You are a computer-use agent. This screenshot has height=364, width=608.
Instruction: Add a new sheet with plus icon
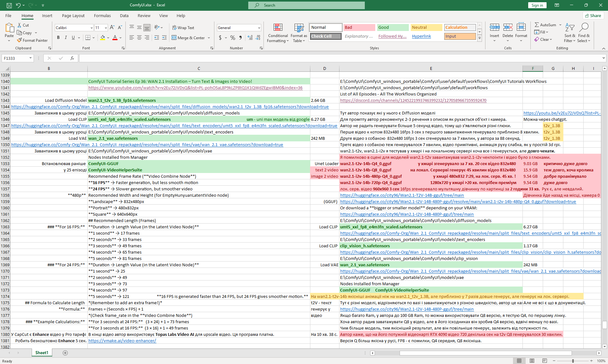pyautogui.click(x=65, y=353)
